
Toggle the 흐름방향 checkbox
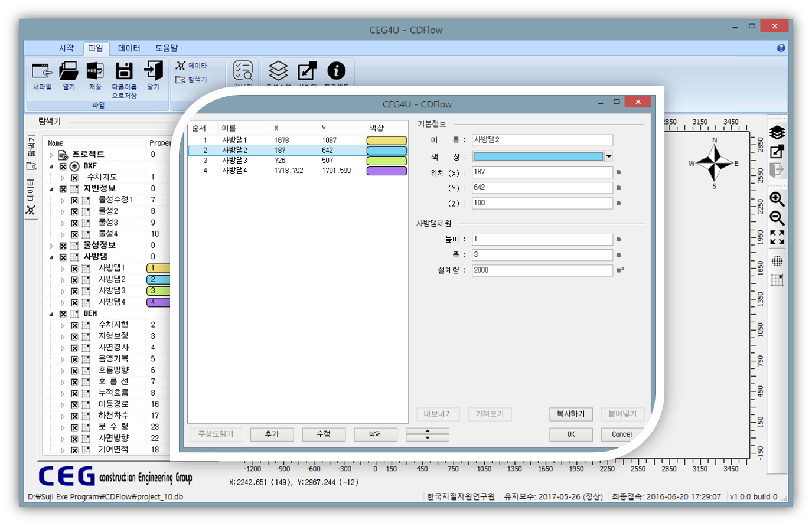pyautogui.click(x=74, y=371)
